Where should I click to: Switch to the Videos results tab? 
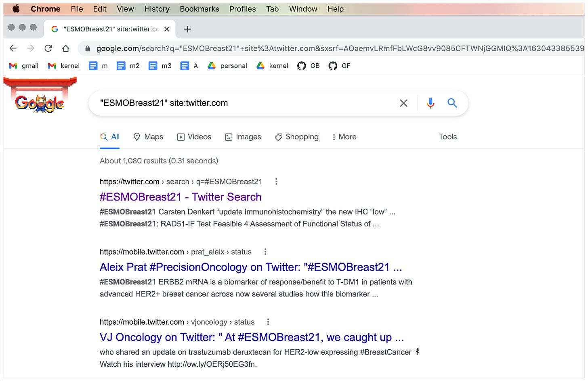194,137
